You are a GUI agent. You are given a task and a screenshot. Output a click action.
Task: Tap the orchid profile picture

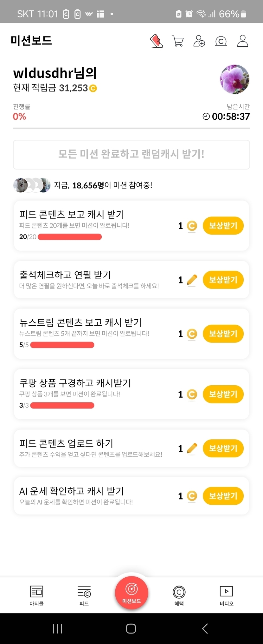point(234,79)
